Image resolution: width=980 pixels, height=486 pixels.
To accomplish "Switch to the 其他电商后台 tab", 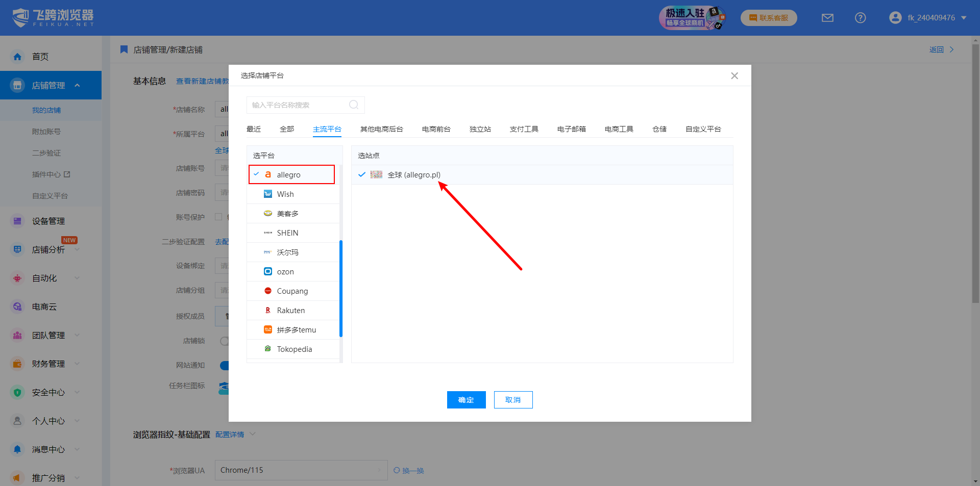I will click(x=382, y=129).
